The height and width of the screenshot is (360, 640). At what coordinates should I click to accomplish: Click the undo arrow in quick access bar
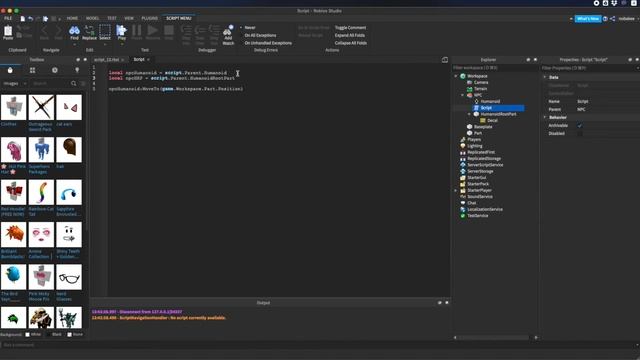[x=30, y=18]
